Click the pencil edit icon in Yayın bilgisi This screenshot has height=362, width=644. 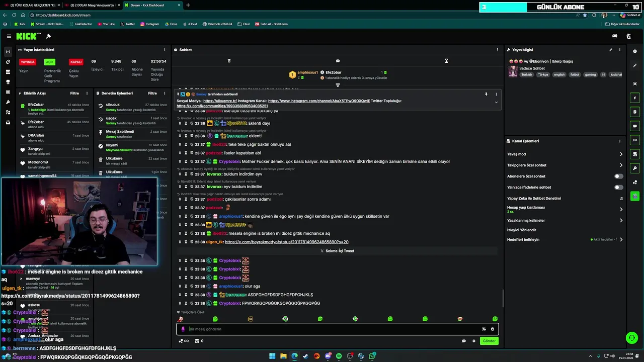tap(611, 50)
